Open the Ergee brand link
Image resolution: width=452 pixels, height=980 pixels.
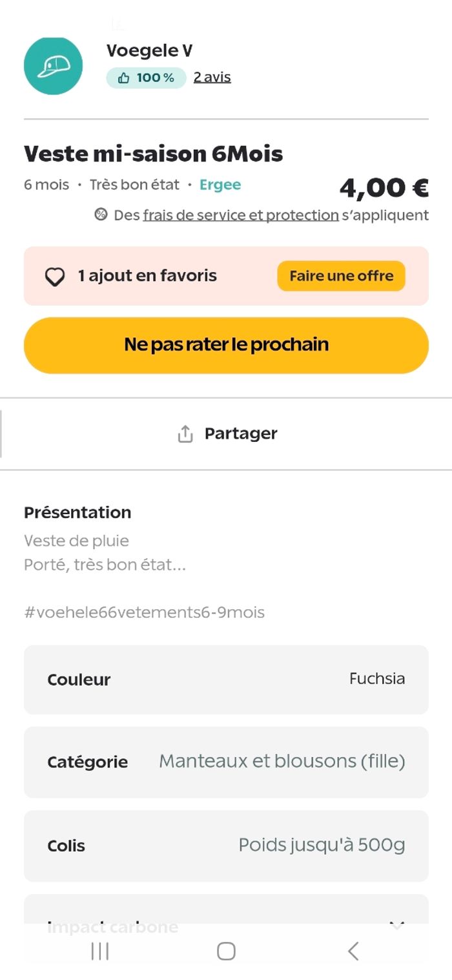pyautogui.click(x=220, y=185)
